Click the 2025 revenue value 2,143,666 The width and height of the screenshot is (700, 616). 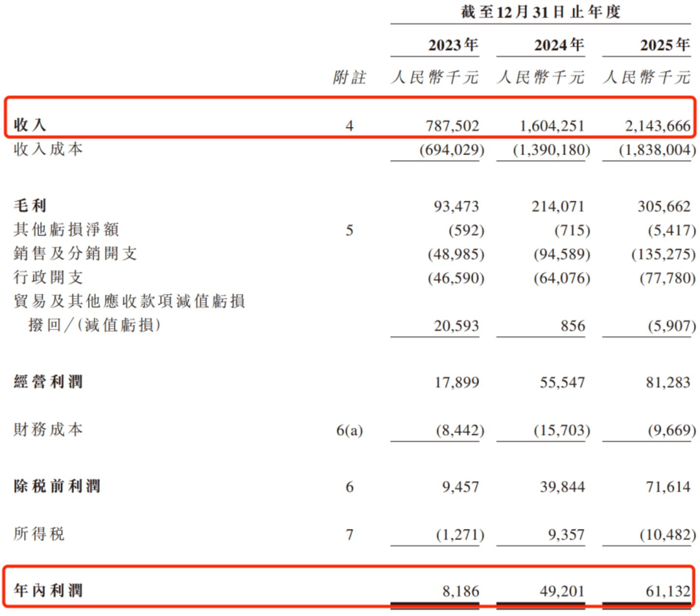click(x=658, y=126)
